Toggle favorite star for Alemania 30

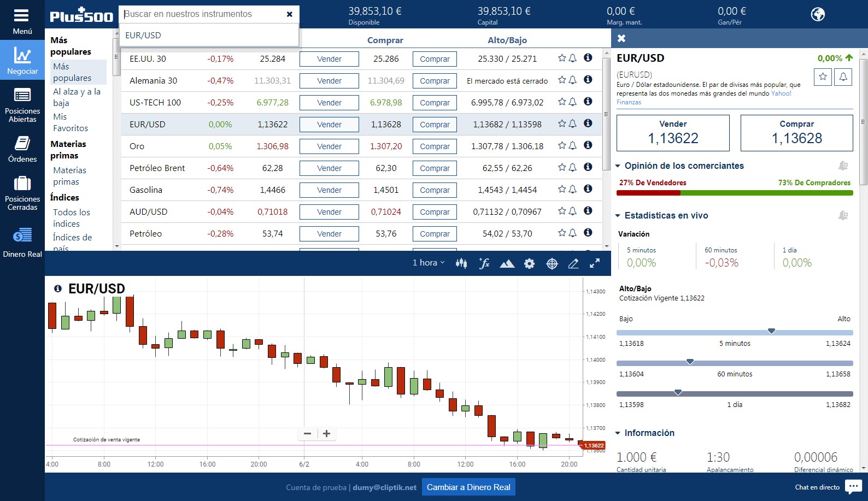point(562,80)
